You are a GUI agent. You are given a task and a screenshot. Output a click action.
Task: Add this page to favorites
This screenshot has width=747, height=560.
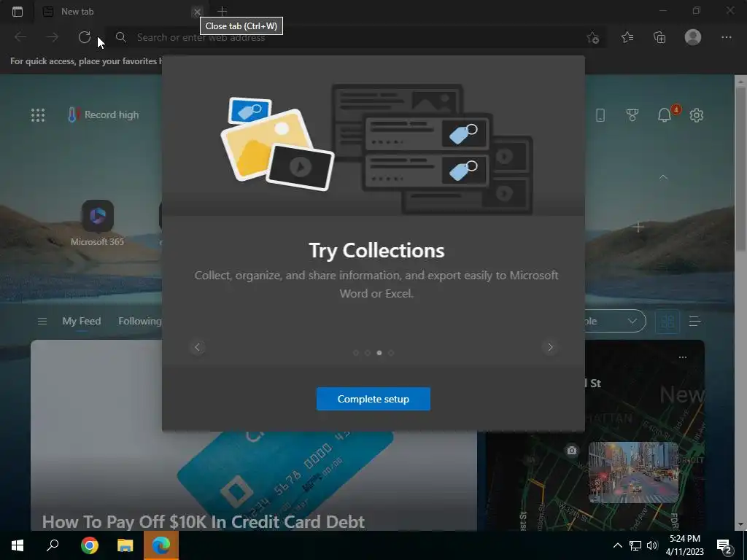click(x=592, y=38)
